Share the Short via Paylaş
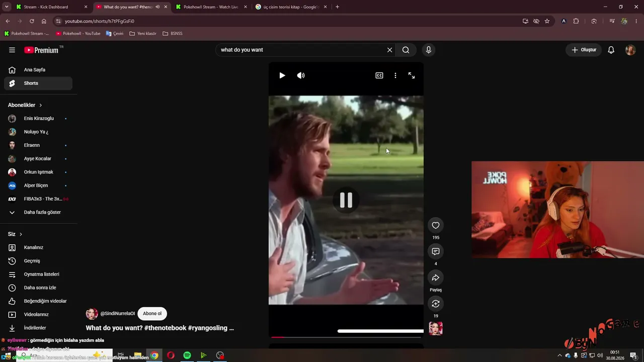Image resolution: width=644 pixels, height=362 pixels. point(436,278)
